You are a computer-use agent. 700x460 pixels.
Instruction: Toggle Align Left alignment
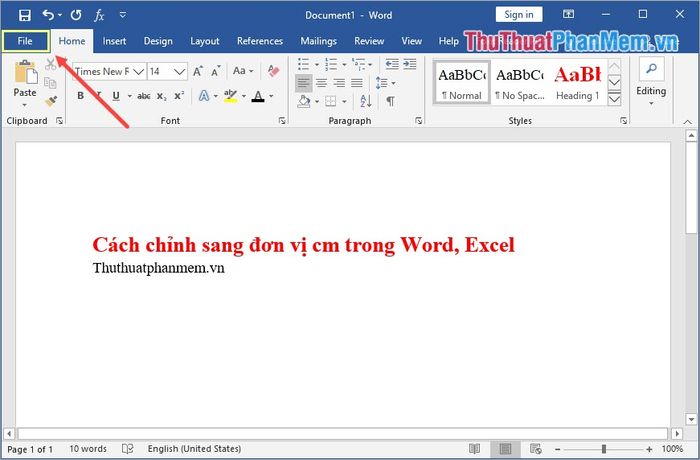pos(304,83)
